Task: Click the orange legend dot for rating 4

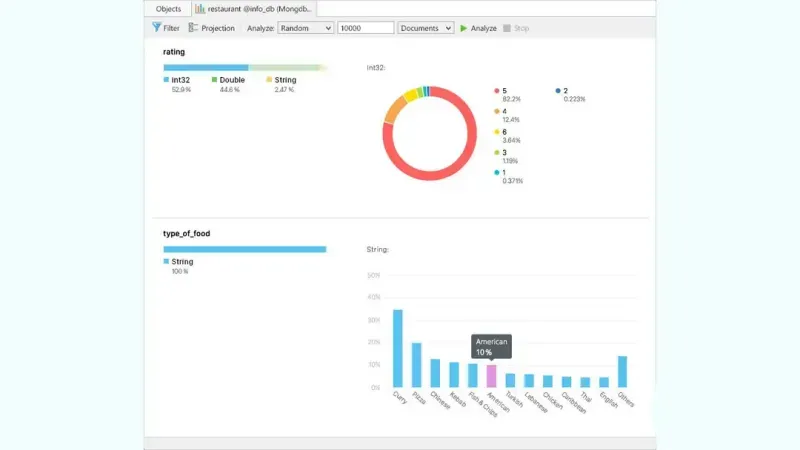Action: (496, 111)
